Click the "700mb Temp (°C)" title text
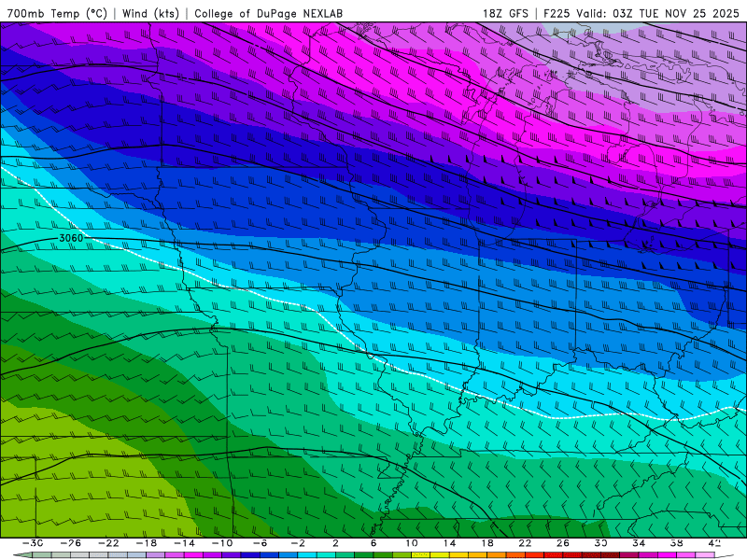The height and width of the screenshot is (560, 747). [57, 13]
